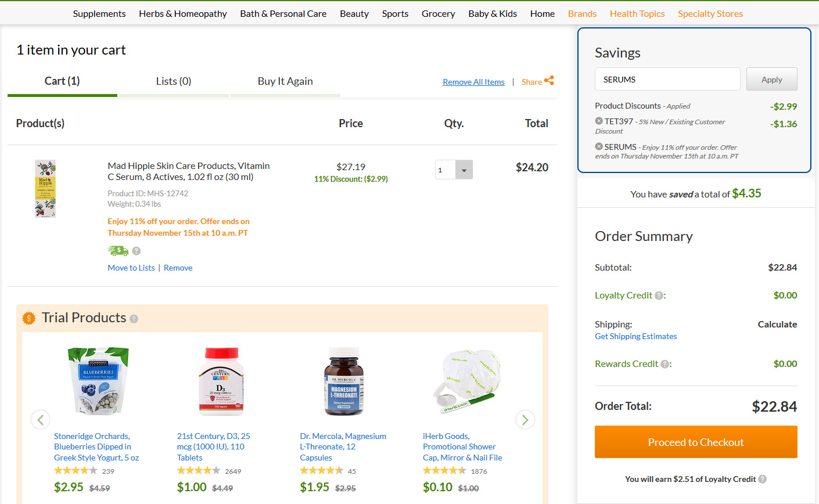The width and height of the screenshot is (819, 504).
Task: Show previous trial products with left arrow
Action: click(40, 419)
